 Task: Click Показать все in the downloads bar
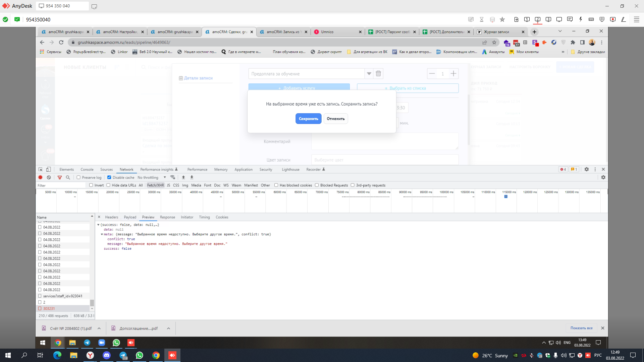581,328
